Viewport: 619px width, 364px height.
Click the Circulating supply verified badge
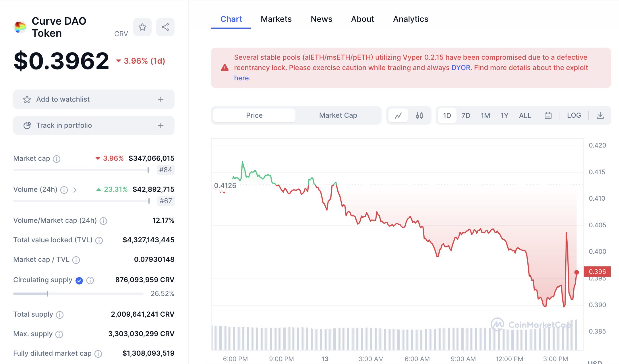coord(79,280)
